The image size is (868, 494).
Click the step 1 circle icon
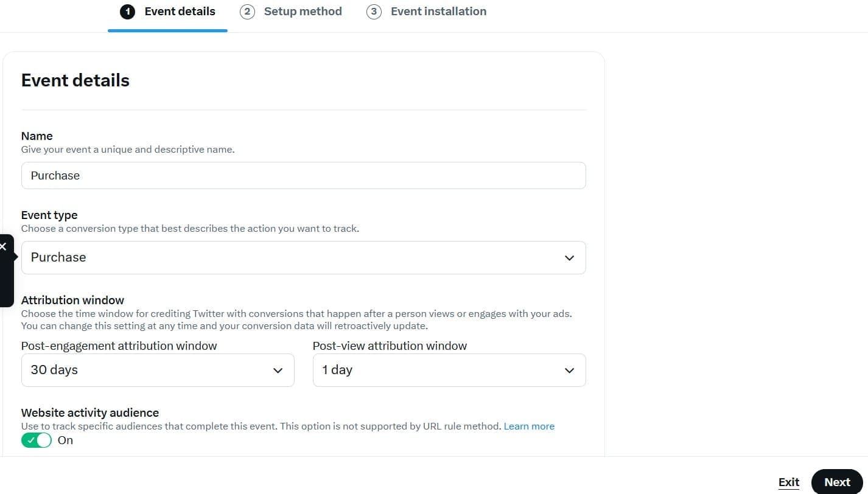click(x=127, y=11)
